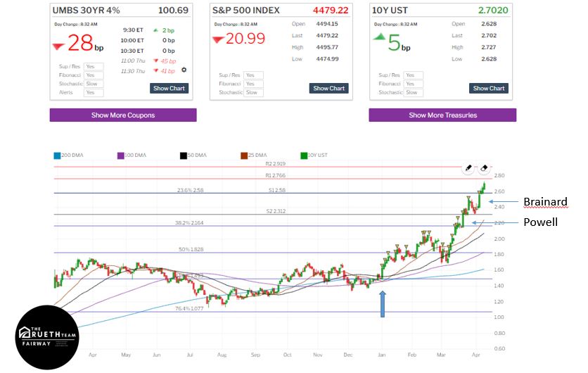Click the 50% 1.828 Fibonacci label
The width and height of the screenshot is (588, 373).
[191, 250]
